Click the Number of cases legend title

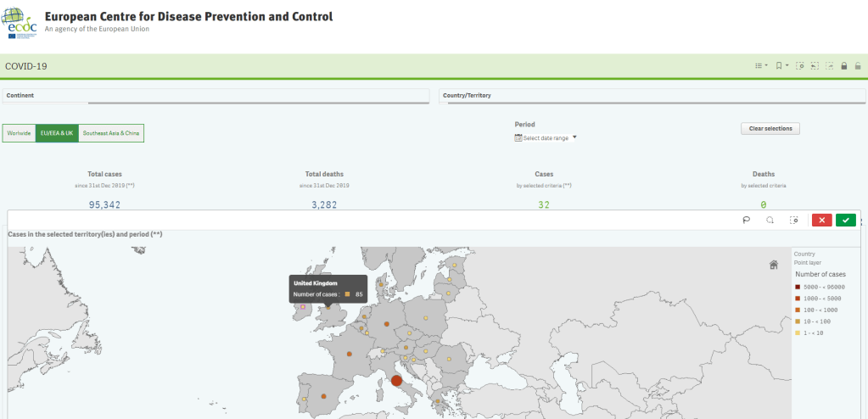(x=820, y=275)
